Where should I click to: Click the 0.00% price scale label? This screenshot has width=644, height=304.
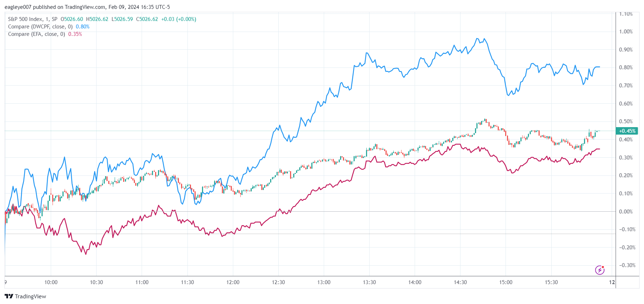pyautogui.click(x=626, y=212)
